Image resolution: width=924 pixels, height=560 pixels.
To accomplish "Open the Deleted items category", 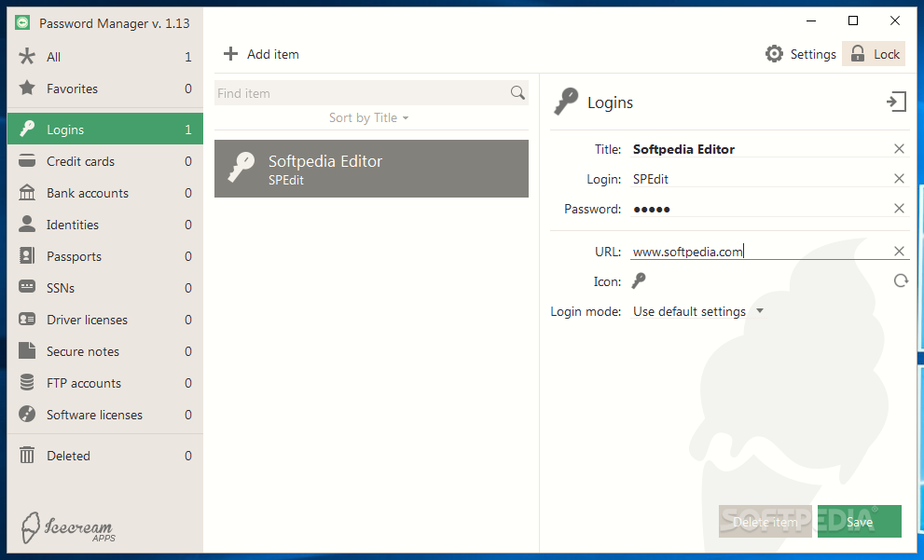I will point(104,456).
